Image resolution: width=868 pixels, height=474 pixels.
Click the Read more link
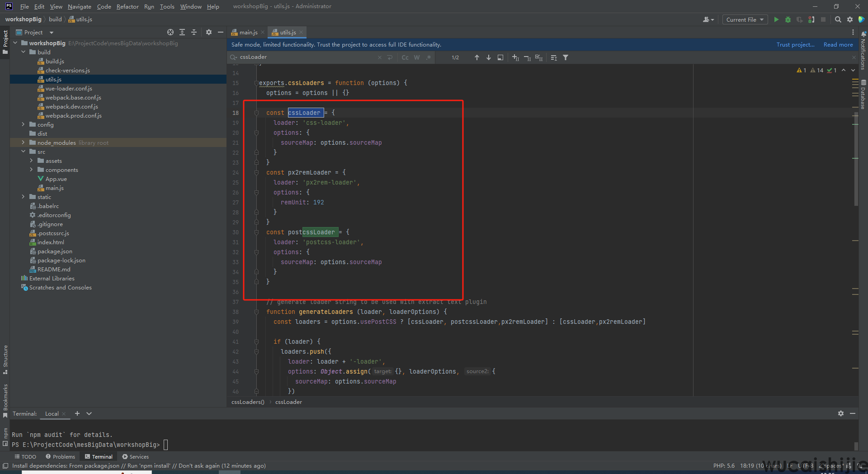point(838,44)
